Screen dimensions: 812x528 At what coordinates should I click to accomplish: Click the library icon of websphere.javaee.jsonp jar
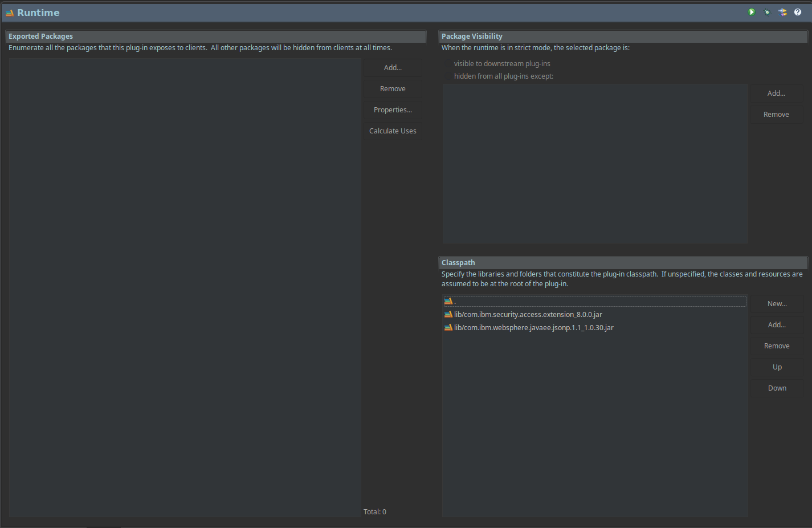[x=448, y=327]
